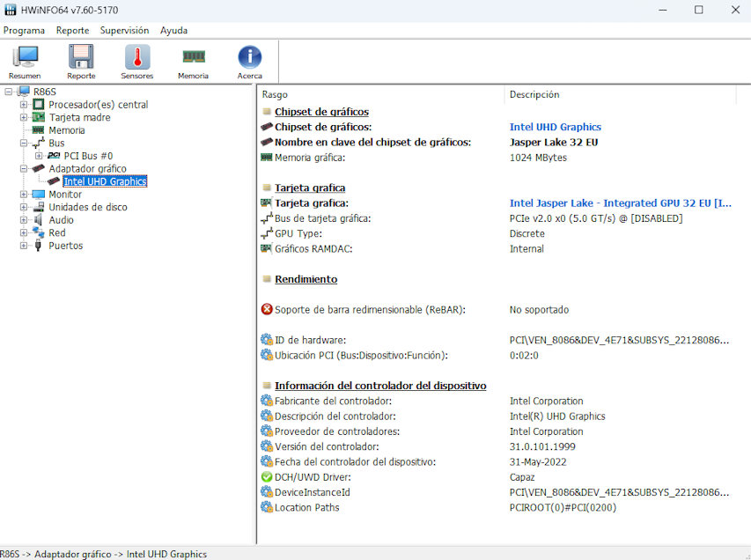Click the blue Intel UHD Graphics chipset link
The height and width of the screenshot is (560, 751).
[556, 127]
